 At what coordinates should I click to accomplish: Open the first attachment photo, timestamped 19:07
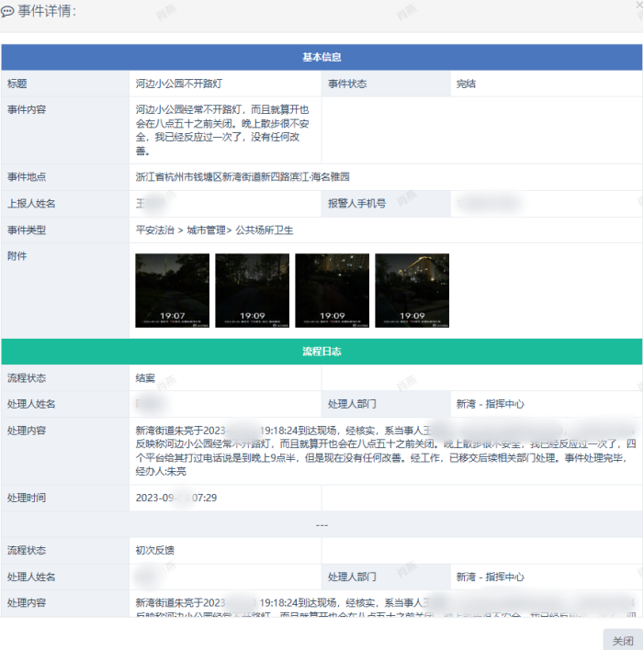point(172,291)
